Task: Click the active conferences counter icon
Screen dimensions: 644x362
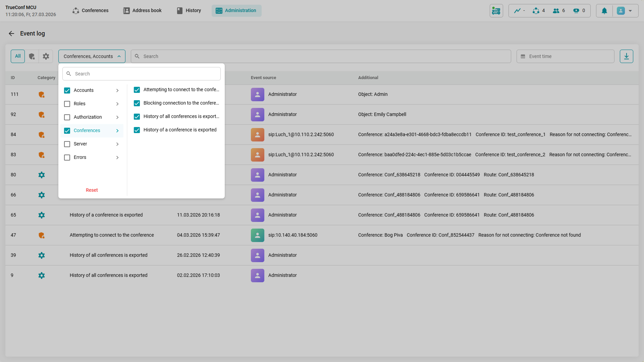Action: (x=536, y=11)
